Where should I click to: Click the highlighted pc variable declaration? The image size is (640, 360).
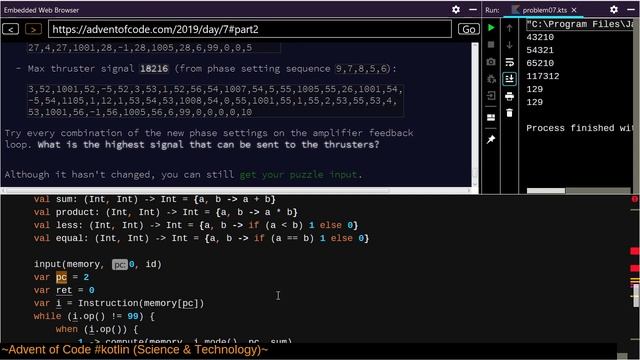[x=61, y=277]
